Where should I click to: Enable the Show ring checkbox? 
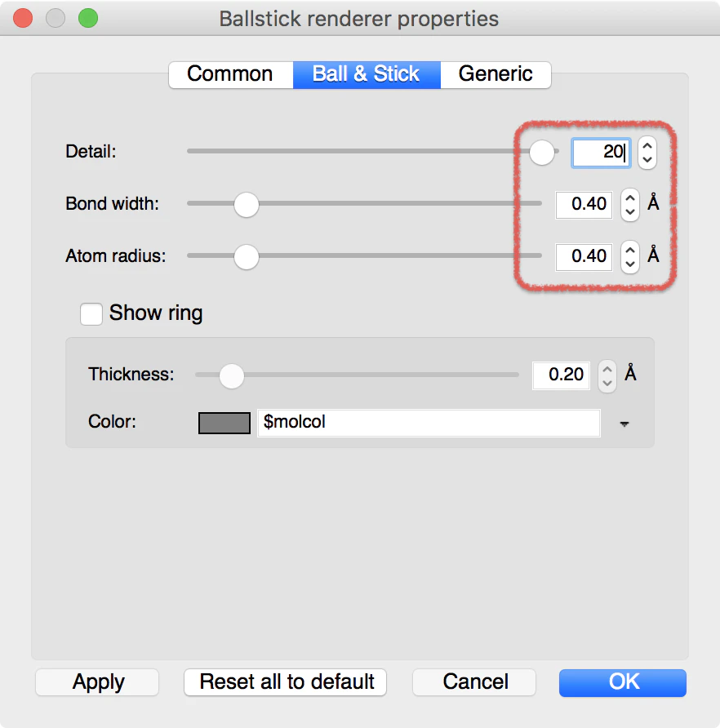pos(91,314)
